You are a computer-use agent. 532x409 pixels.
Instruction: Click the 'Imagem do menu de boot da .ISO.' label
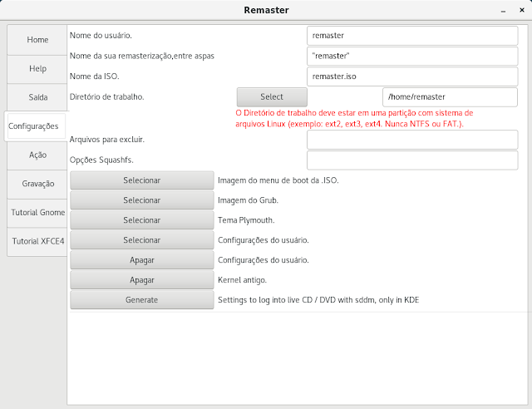pyautogui.click(x=278, y=180)
